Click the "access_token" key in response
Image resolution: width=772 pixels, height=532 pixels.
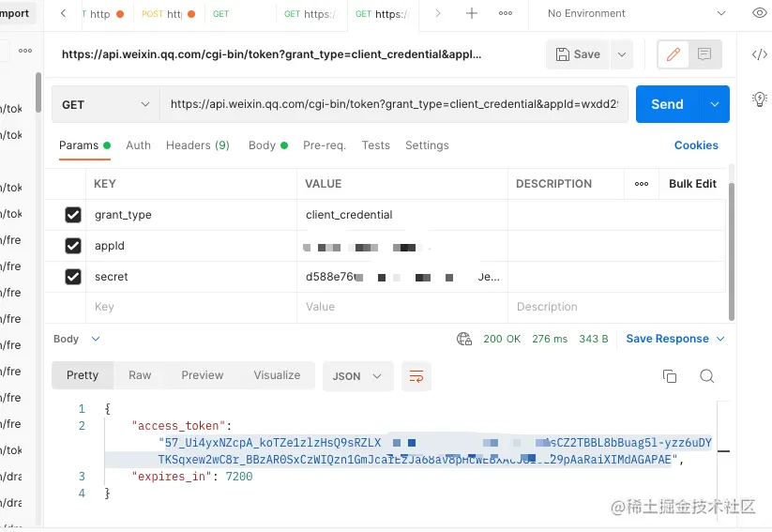tap(178, 426)
